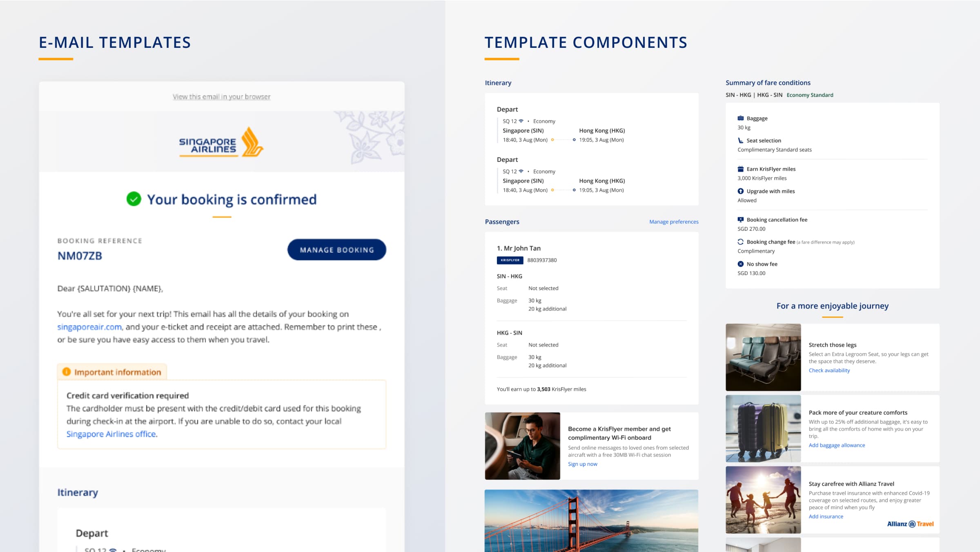Select the Itinerary tab in template components
Image resolution: width=980 pixels, height=552 pixels.
point(498,82)
